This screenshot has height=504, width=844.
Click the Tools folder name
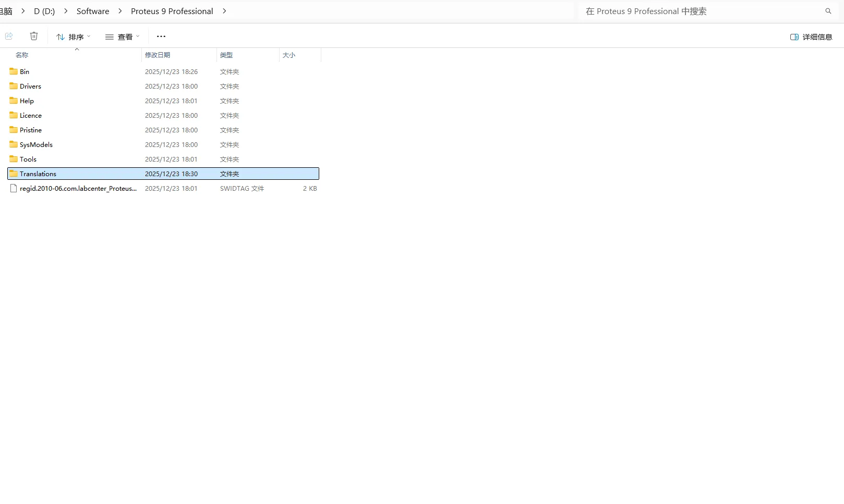click(28, 159)
